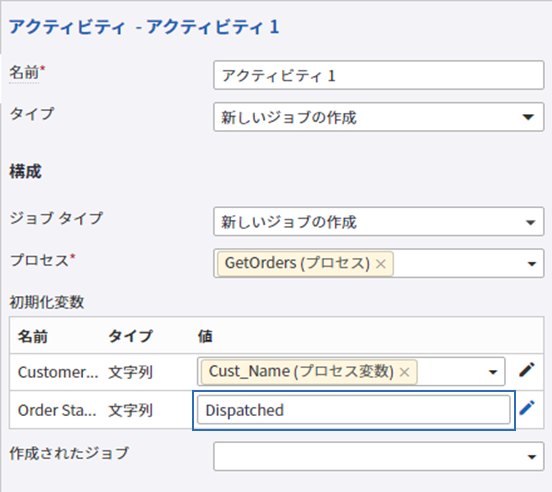Click the 文字列 type cell in the Order Sta row
Image resolution: width=552 pixels, height=492 pixels.
point(131,410)
